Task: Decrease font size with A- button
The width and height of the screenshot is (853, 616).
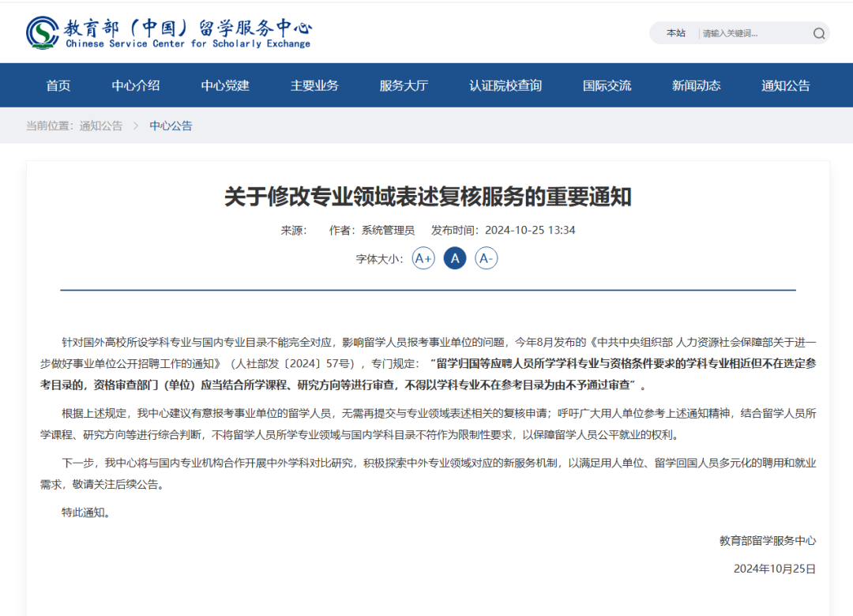Action: coord(487,258)
